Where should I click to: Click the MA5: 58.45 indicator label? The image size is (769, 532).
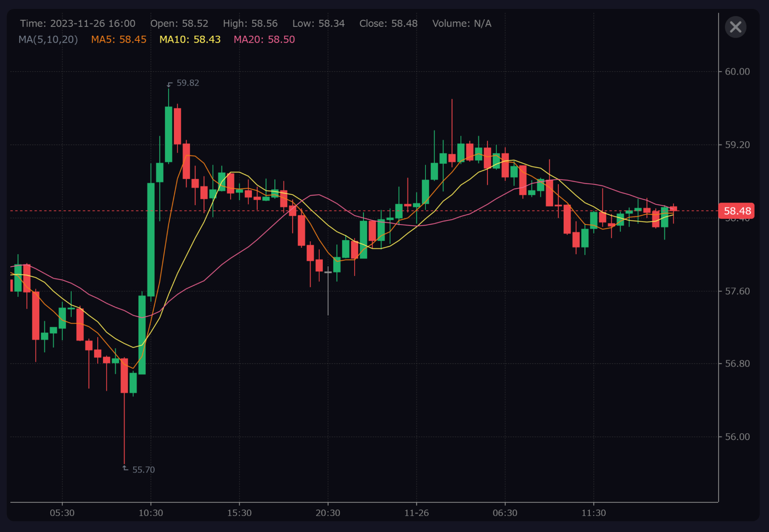[119, 40]
